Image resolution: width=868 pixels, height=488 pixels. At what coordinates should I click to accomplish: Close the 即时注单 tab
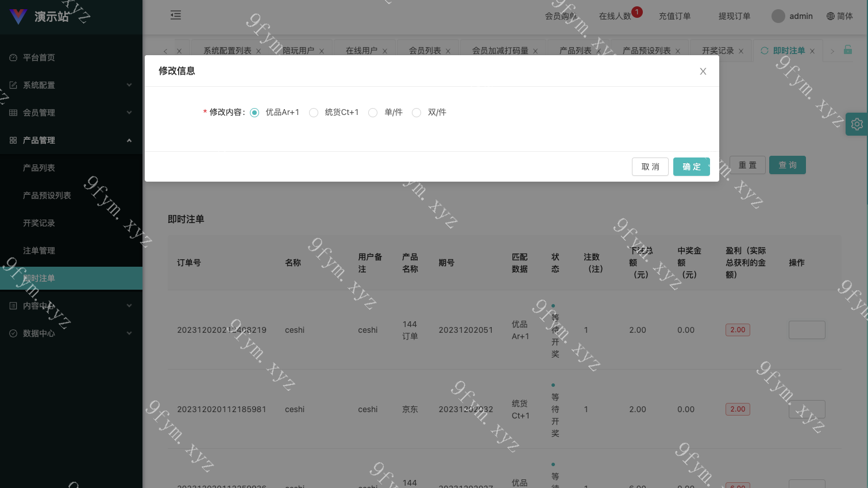pyautogui.click(x=812, y=51)
